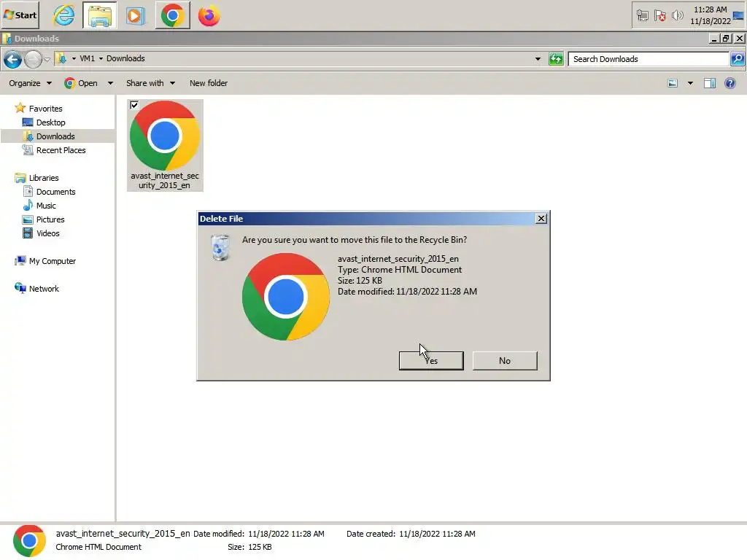Open address bar previous locations dropdown
747x560 pixels.
pyautogui.click(x=538, y=59)
